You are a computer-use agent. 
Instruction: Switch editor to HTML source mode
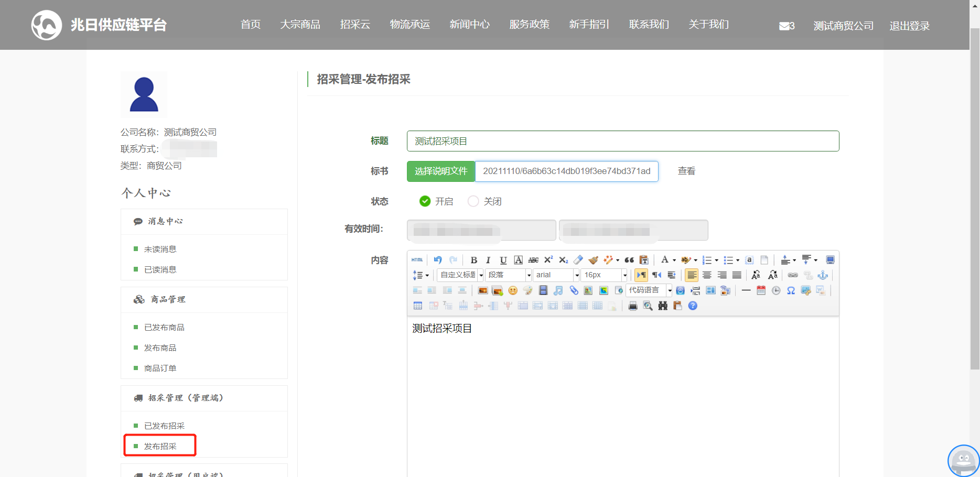click(x=417, y=260)
